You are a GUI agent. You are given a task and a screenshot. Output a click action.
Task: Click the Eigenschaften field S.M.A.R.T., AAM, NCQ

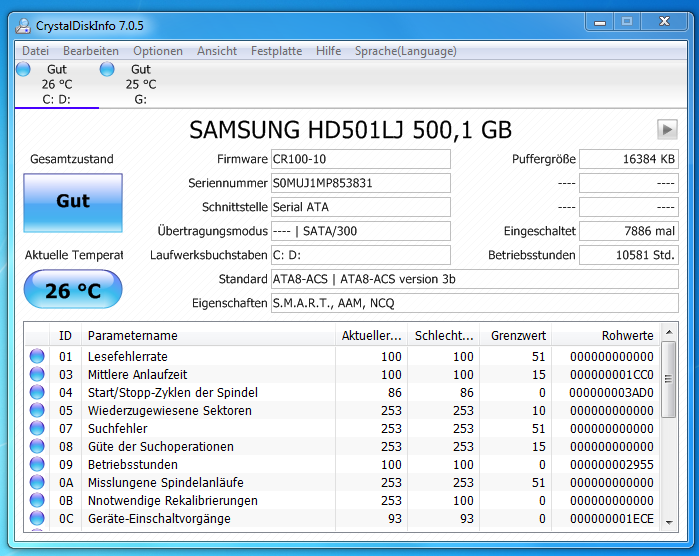(x=475, y=303)
